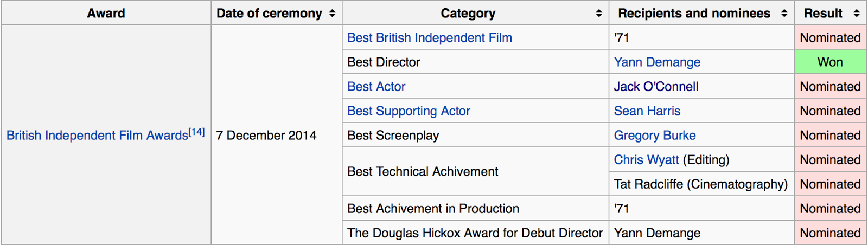The height and width of the screenshot is (245, 868).
Task: Click the Award column header
Action: coord(106,14)
